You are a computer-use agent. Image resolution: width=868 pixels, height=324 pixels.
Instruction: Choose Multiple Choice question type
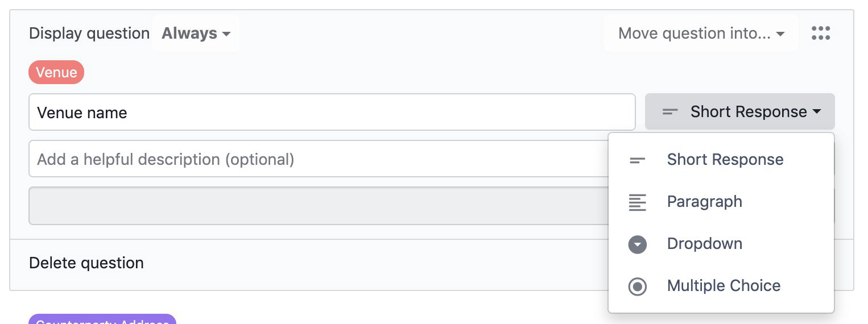click(x=721, y=286)
